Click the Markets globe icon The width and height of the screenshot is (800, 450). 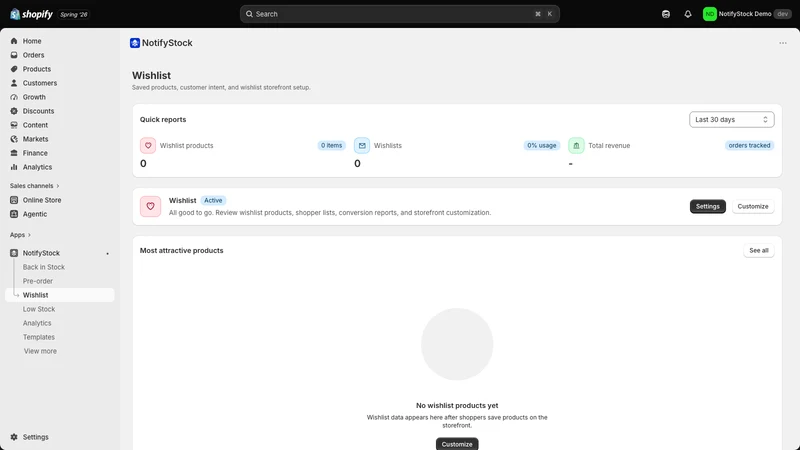[x=14, y=139]
